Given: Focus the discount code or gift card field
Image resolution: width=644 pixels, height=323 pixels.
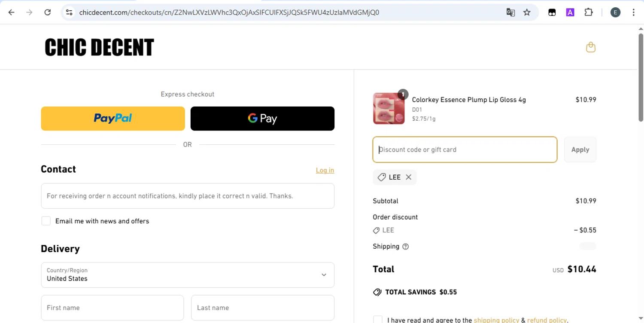Looking at the screenshot, I should tap(465, 149).
